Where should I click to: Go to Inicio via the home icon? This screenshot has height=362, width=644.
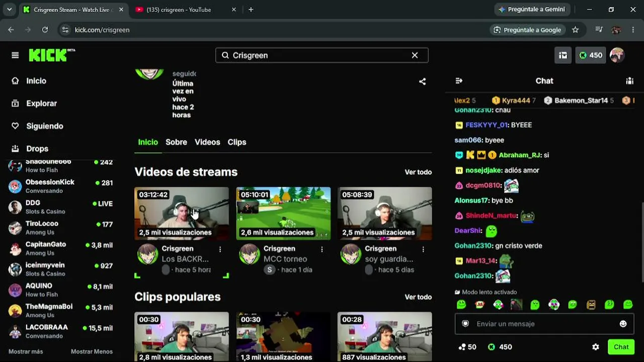(15, 81)
